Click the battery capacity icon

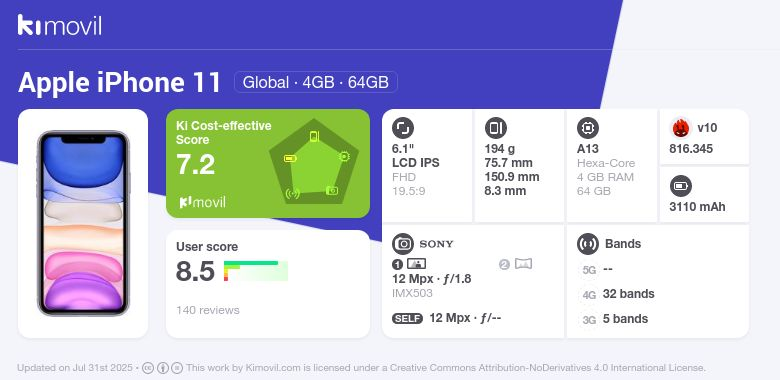coord(680,187)
